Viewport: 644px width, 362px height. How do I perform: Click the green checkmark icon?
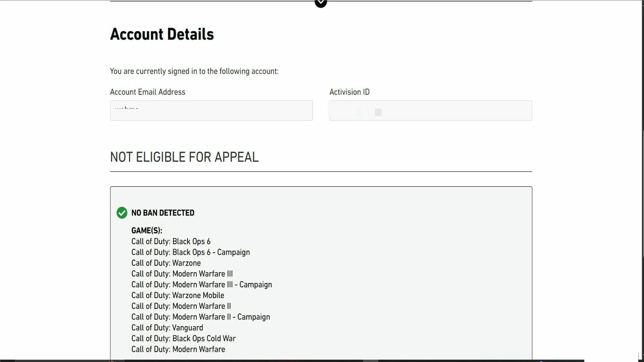pos(122,213)
